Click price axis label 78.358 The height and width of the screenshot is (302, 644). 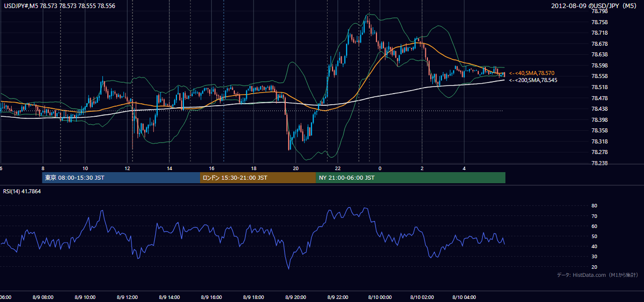point(600,130)
